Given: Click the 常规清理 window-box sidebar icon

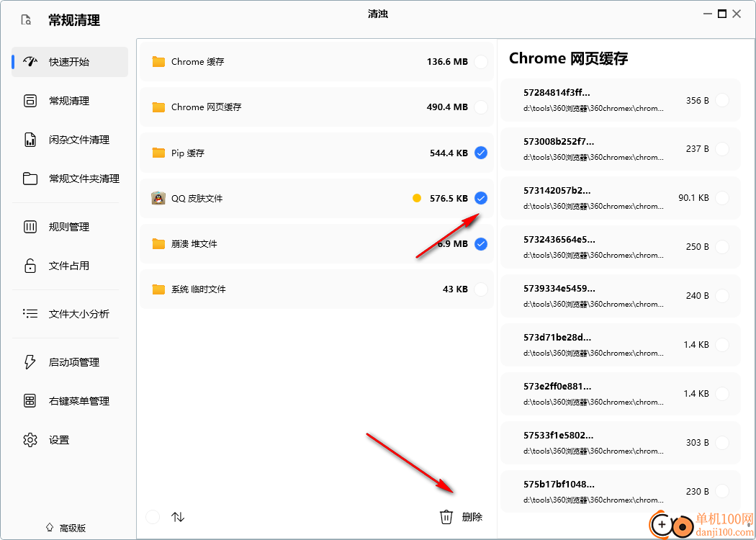Looking at the screenshot, I should (30, 101).
